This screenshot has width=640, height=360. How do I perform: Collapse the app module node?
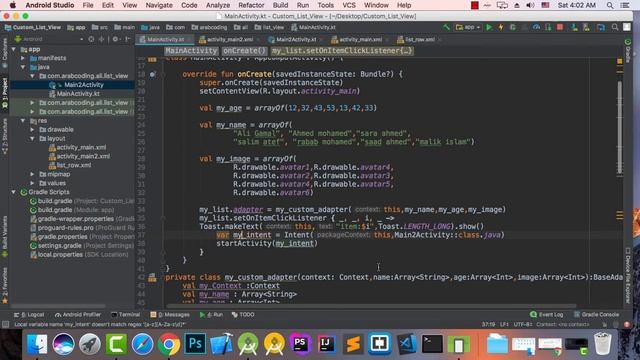pyautogui.click(x=14, y=49)
